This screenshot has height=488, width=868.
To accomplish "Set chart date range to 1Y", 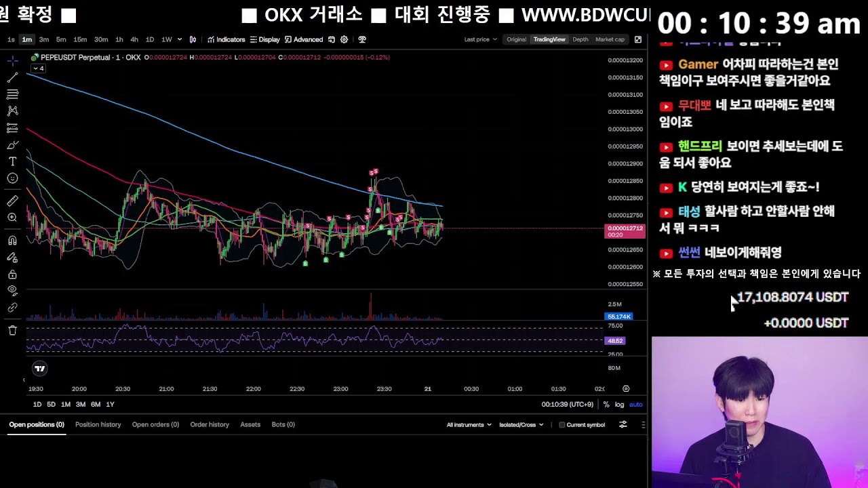I will [x=110, y=404].
